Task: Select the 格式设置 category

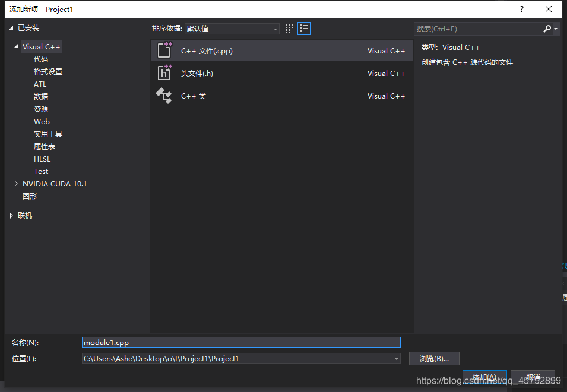Action: 48,72
